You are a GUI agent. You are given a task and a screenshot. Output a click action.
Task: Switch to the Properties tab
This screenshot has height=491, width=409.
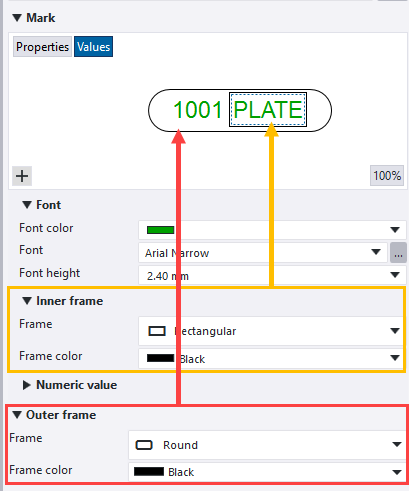point(42,47)
